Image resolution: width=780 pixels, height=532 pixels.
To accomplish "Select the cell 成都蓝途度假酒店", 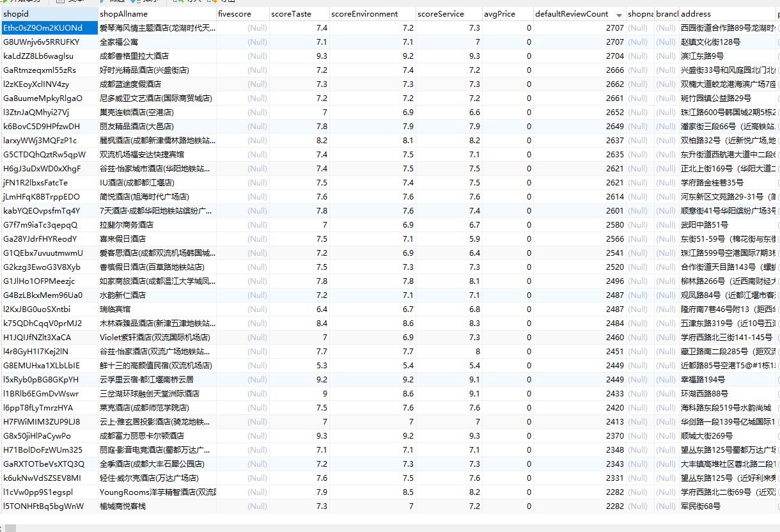I will click(157, 84).
